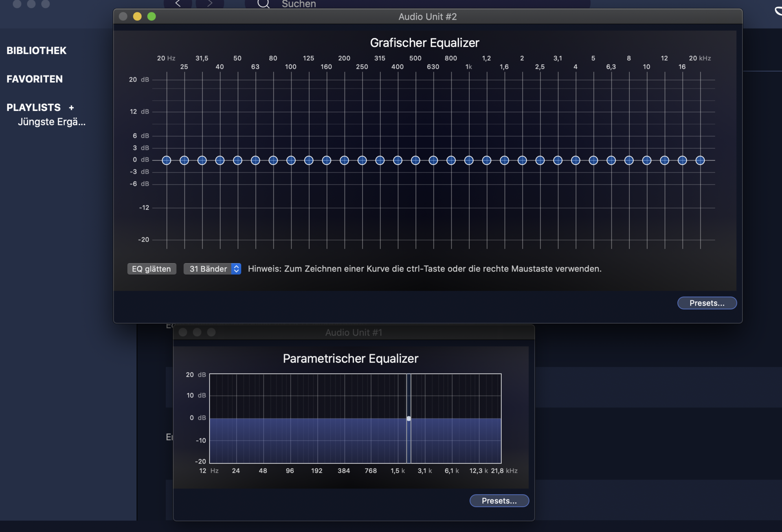Select the 200 Hz band slider handle
The width and height of the screenshot is (782, 532).
tap(345, 160)
